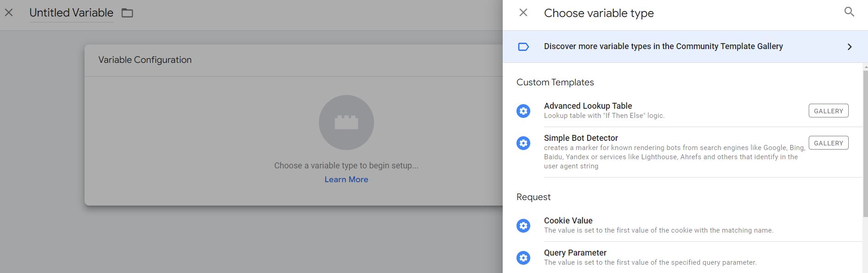The width and height of the screenshot is (868, 273).
Task: Select the Simple Bot Detector variable type
Action: [x=581, y=138]
